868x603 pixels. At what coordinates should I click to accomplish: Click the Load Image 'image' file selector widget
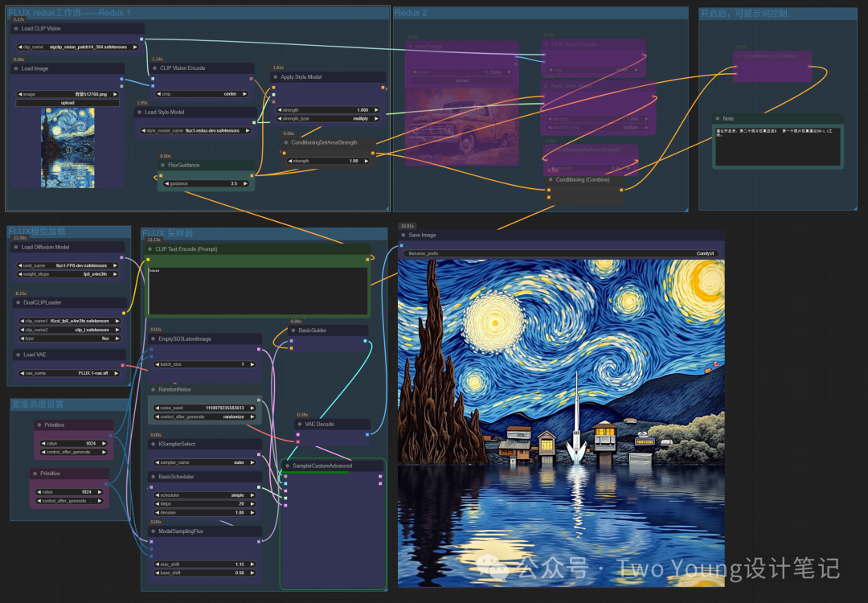click(68, 94)
